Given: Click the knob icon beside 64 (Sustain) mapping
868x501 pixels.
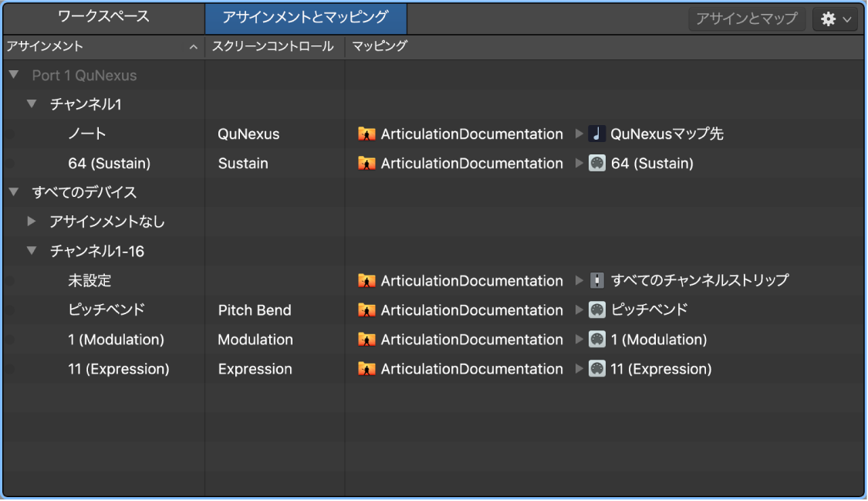Looking at the screenshot, I should [596, 163].
